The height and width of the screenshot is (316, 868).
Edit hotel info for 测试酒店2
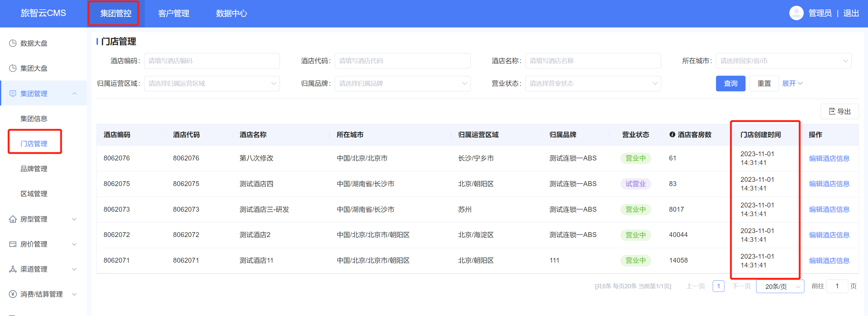point(829,235)
